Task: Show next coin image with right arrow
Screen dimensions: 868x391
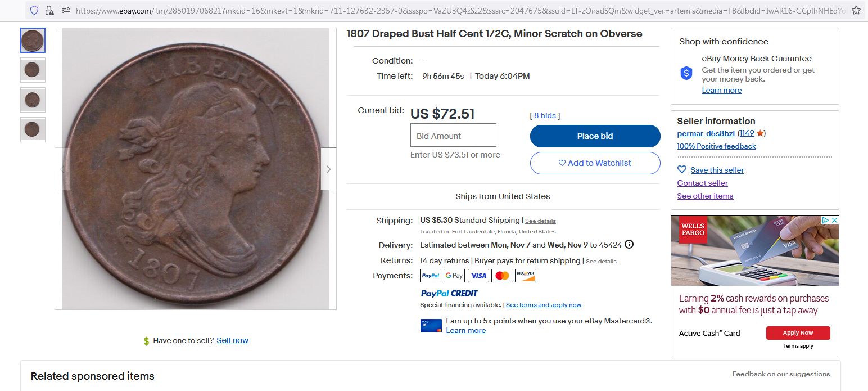Action: tap(328, 169)
